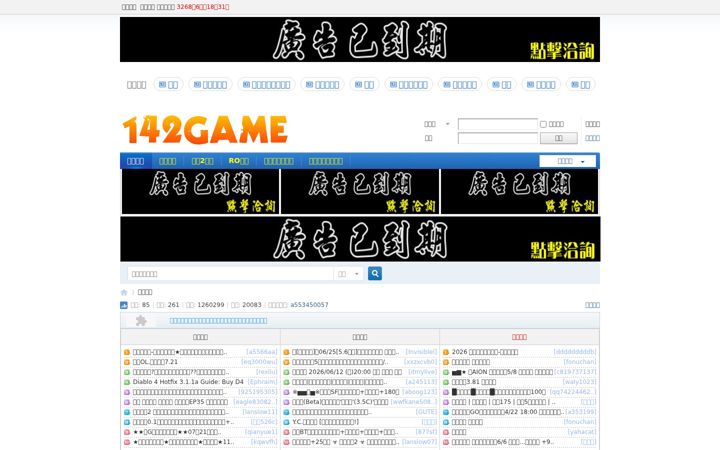Open the thread title mentioning 6/6 and +9
720x450 pixels.
(502, 442)
